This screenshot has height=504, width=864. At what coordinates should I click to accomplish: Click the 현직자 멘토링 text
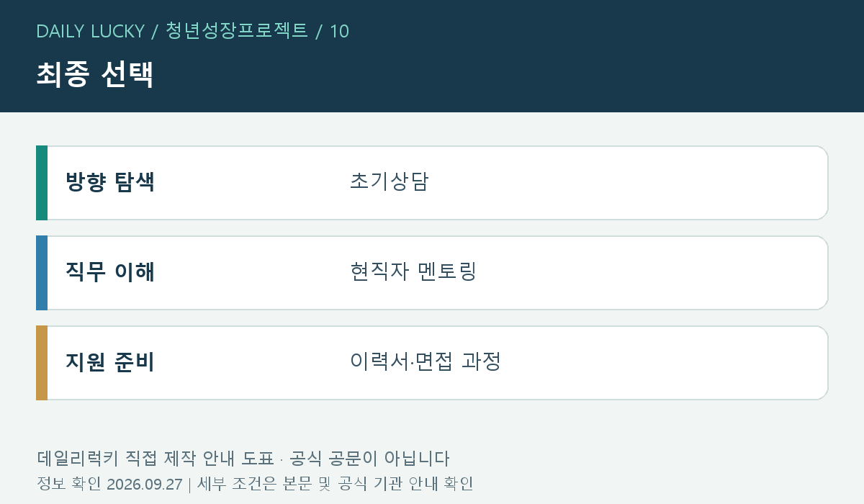pyautogui.click(x=413, y=272)
